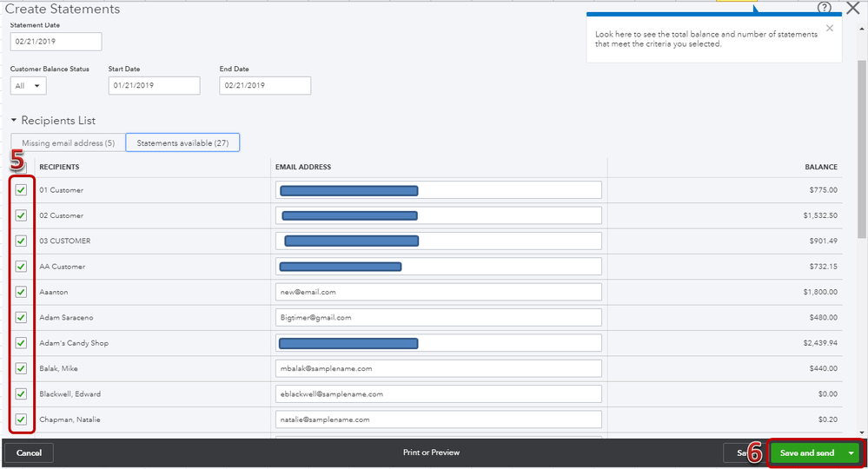Viewport: 868px width, 469px height.
Task: Toggle the Blackwell, Edward checkbox
Action: (x=21, y=394)
